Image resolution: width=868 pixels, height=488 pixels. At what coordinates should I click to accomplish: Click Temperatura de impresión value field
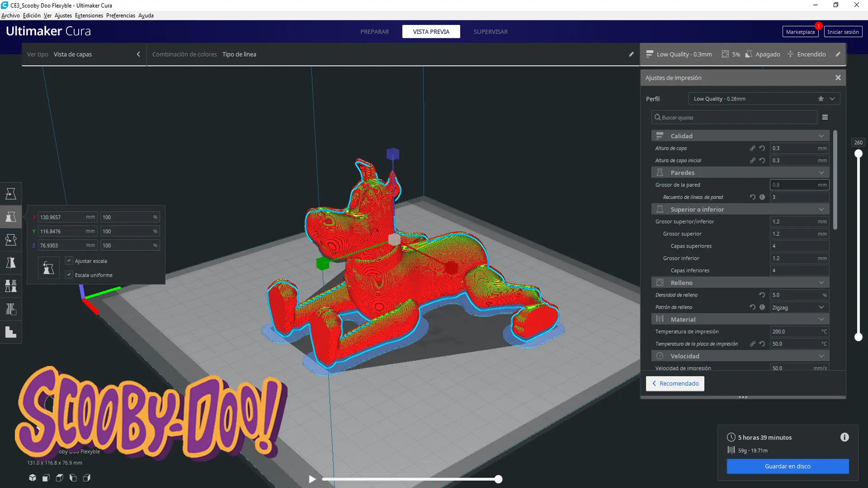[799, 332]
